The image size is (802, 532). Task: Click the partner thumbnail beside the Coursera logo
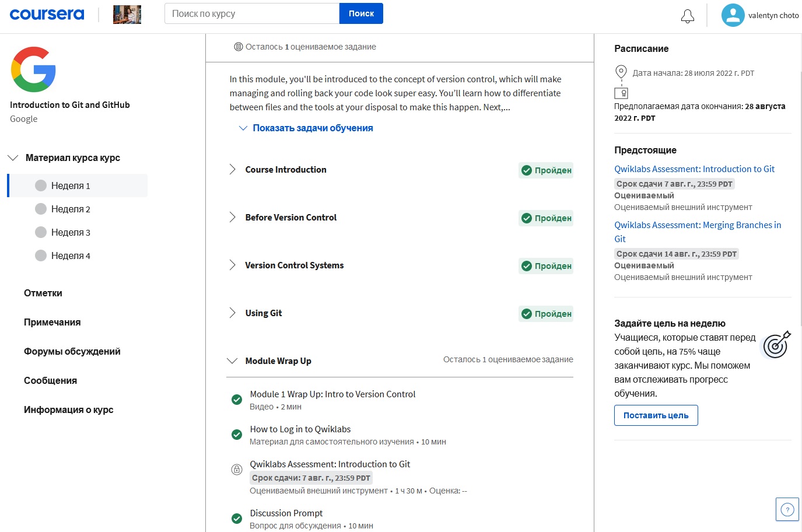127,14
